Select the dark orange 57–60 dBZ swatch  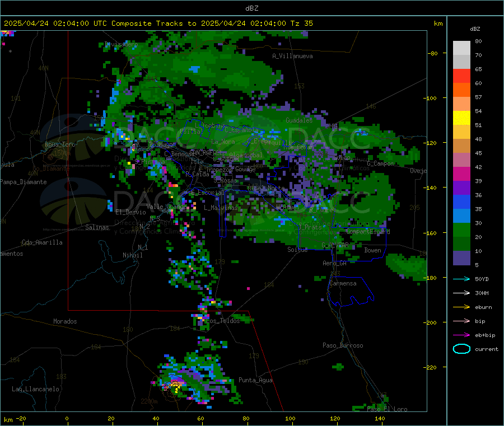(x=461, y=90)
